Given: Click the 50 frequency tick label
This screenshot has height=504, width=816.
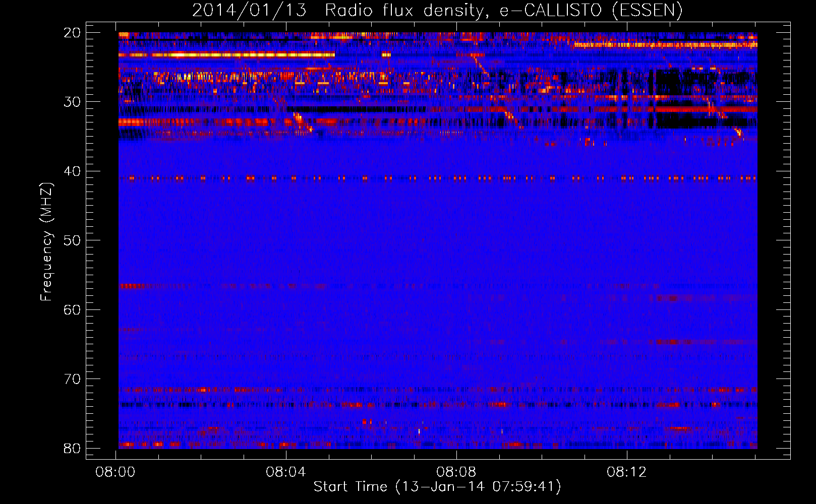Looking at the screenshot, I should pos(72,240).
